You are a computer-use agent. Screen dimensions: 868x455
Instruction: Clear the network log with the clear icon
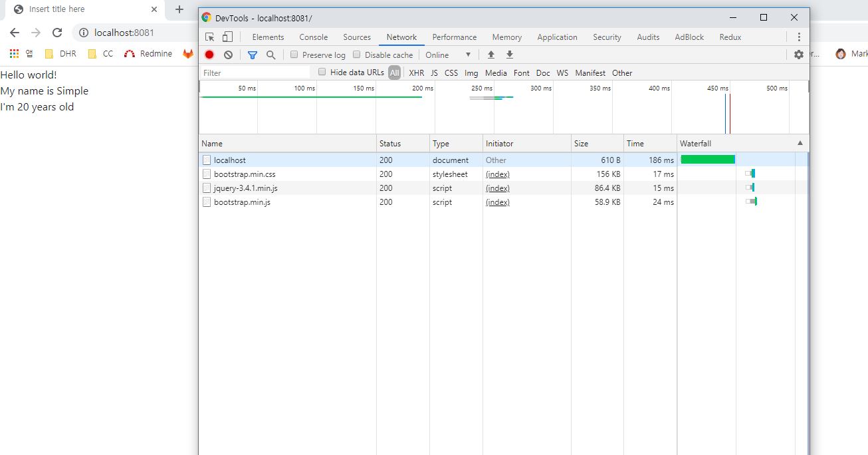point(228,55)
